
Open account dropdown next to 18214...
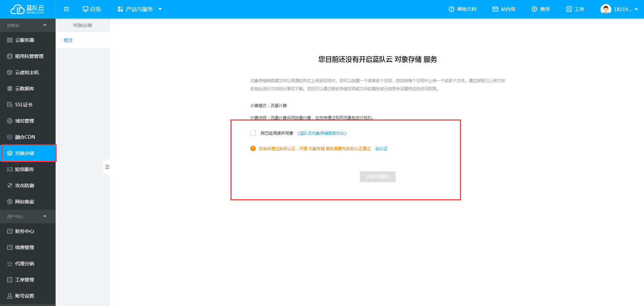click(x=636, y=9)
